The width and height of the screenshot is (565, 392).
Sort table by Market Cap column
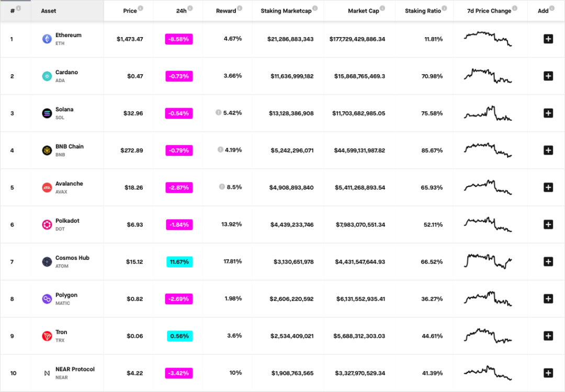point(363,11)
